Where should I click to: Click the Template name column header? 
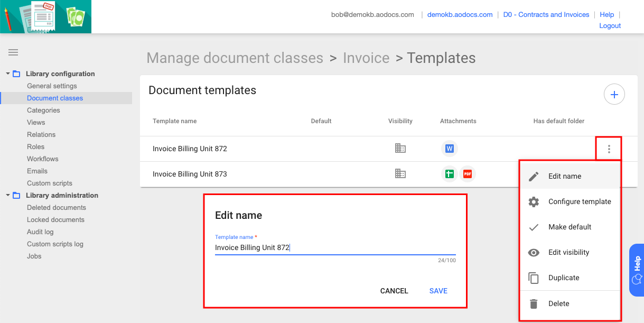pos(174,121)
